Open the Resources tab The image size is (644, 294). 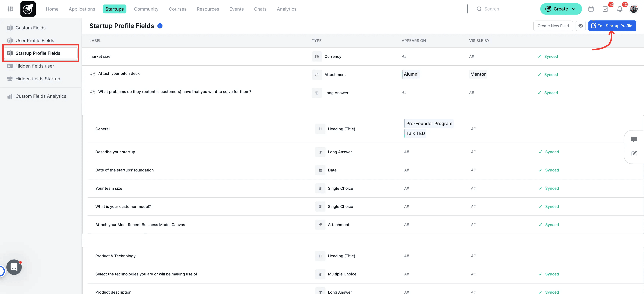(208, 9)
